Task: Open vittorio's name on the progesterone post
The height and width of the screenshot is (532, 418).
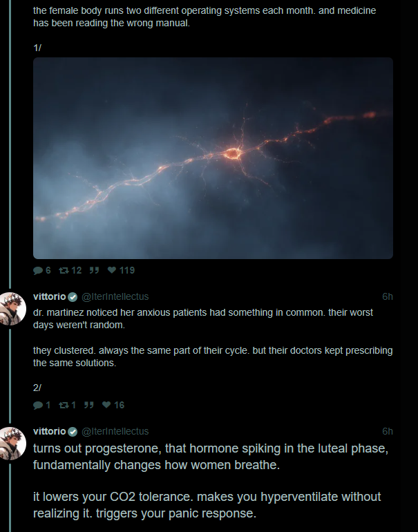Action: click(x=50, y=431)
